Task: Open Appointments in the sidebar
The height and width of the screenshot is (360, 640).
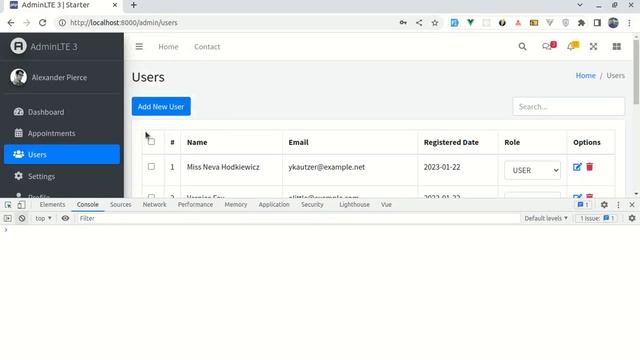Action: pos(62,133)
